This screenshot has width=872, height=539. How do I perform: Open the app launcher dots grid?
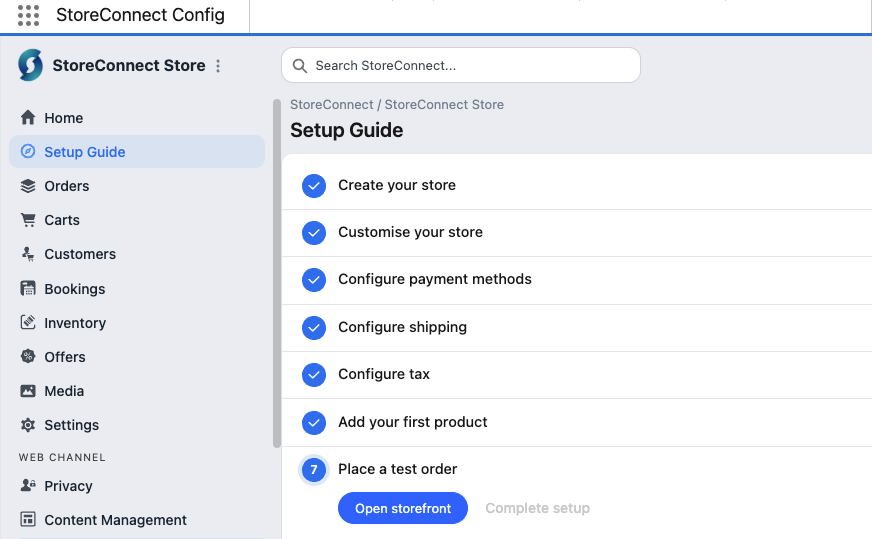pos(28,15)
